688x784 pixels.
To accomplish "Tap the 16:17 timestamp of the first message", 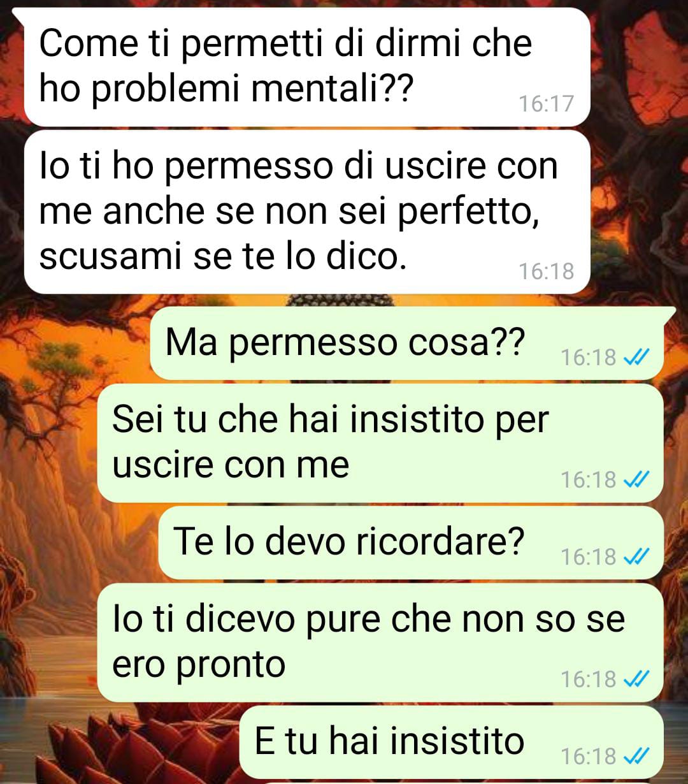I will tap(547, 103).
